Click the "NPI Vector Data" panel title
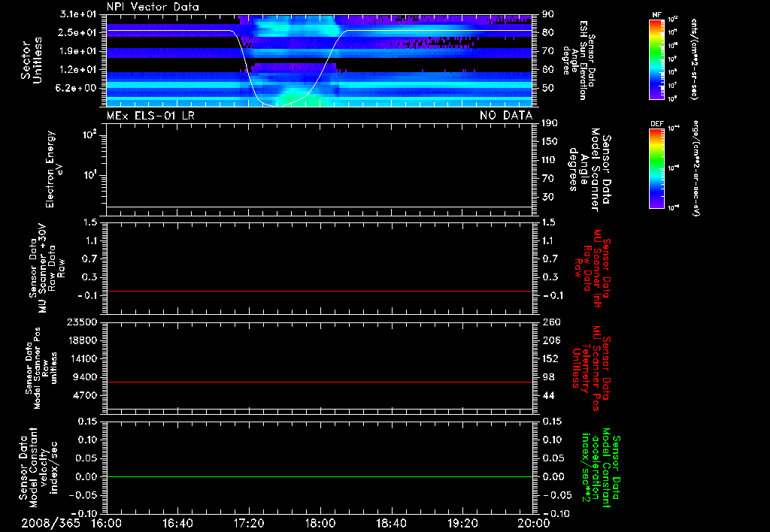Image resolution: width=770 pixels, height=532 pixels. pyautogui.click(x=153, y=7)
